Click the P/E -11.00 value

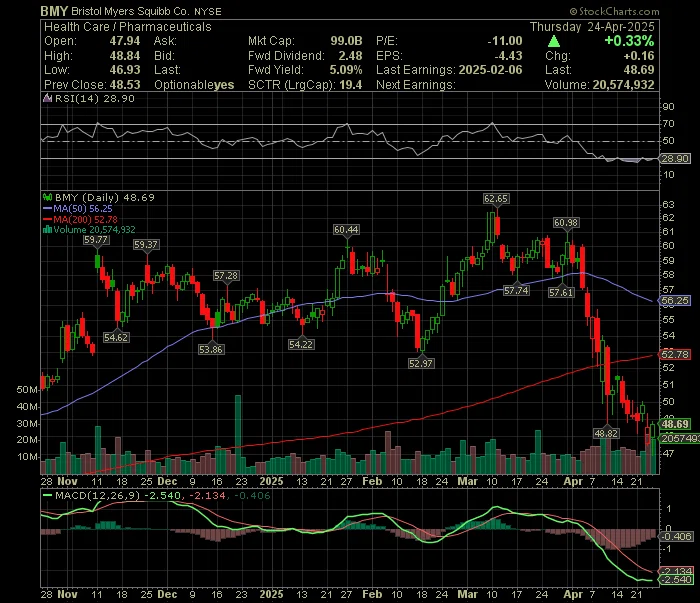pos(505,41)
